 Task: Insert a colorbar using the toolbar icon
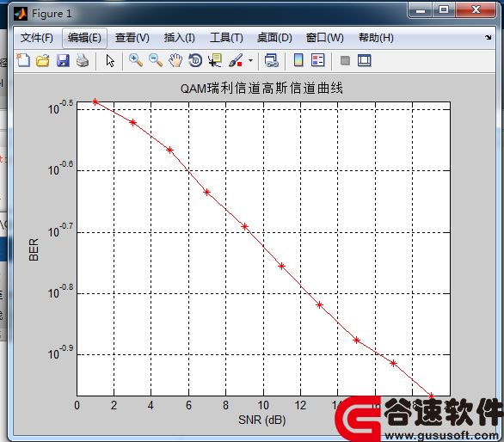pyautogui.click(x=298, y=60)
